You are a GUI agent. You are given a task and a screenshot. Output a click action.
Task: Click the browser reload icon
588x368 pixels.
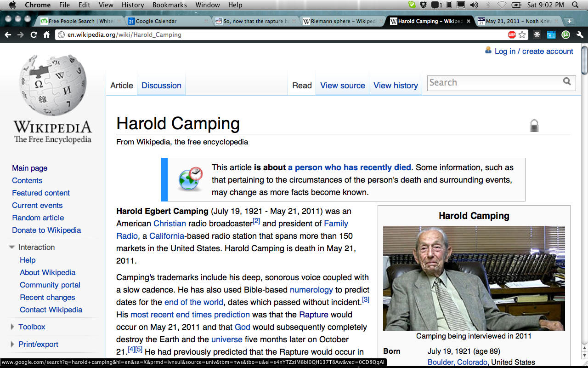pos(34,34)
